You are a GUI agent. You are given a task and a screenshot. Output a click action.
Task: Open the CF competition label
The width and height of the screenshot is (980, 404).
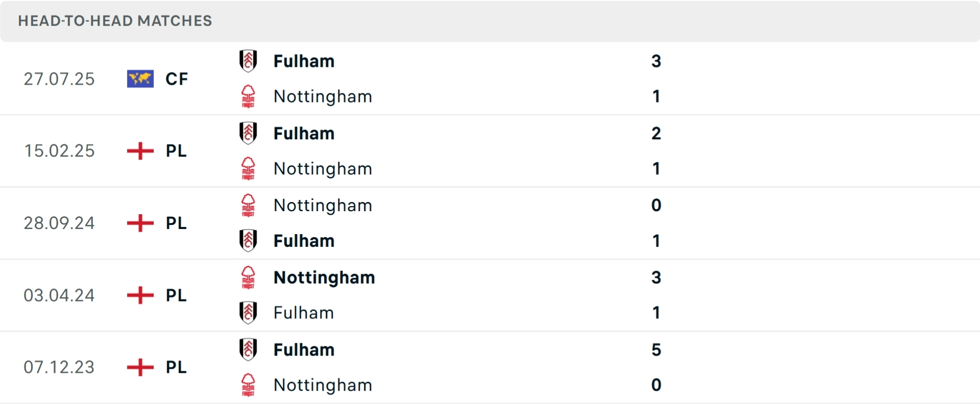coord(176,79)
